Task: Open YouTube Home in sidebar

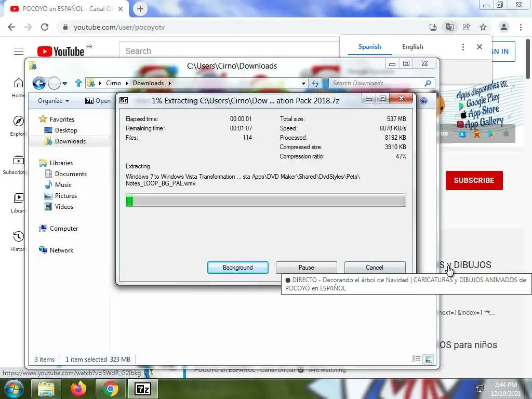Action: 18,87
